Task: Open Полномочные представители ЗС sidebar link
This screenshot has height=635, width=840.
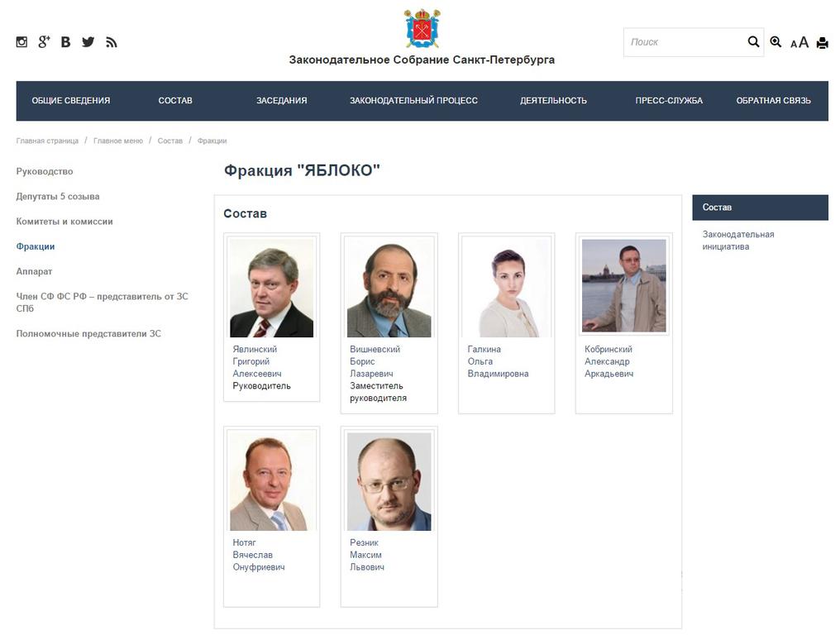Action: tap(88, 333)
